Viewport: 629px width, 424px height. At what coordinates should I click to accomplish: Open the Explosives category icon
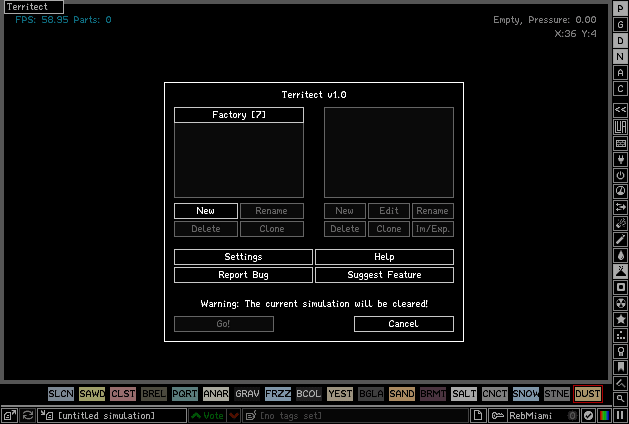point(620,223)
